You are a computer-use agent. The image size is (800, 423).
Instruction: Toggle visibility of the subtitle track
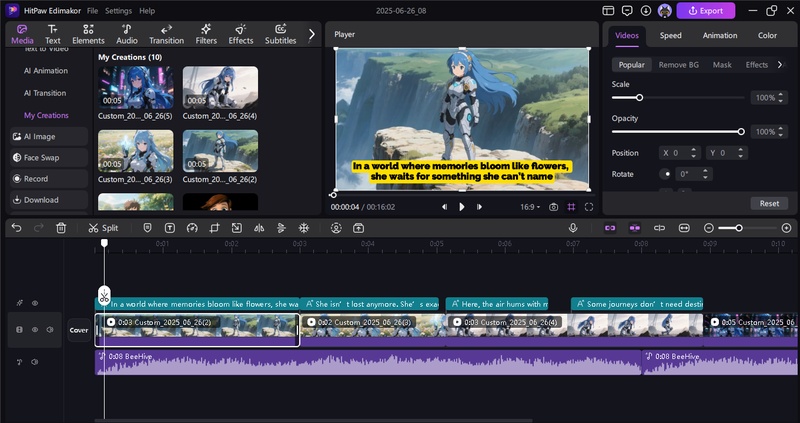click(35, 303)
